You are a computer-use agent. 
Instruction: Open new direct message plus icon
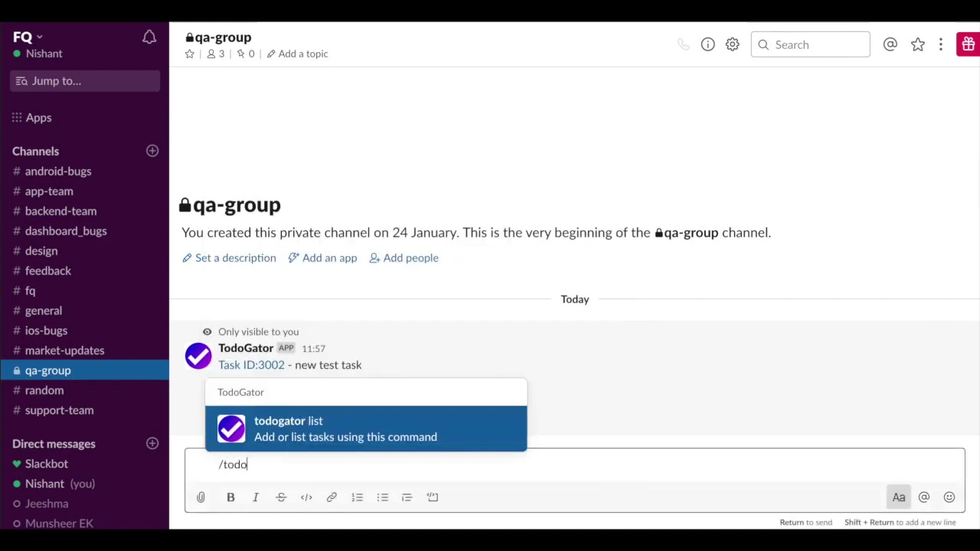(x=152, y=443)
